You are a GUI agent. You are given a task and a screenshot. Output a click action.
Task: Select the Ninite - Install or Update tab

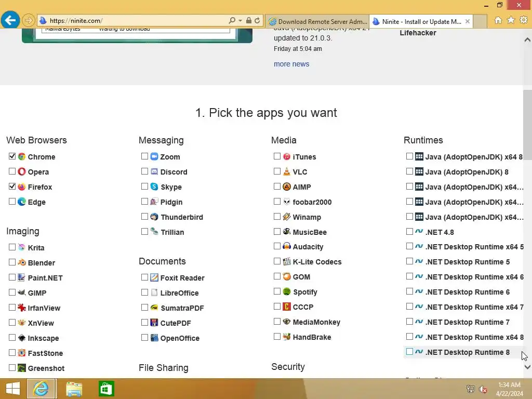(421, 21)
